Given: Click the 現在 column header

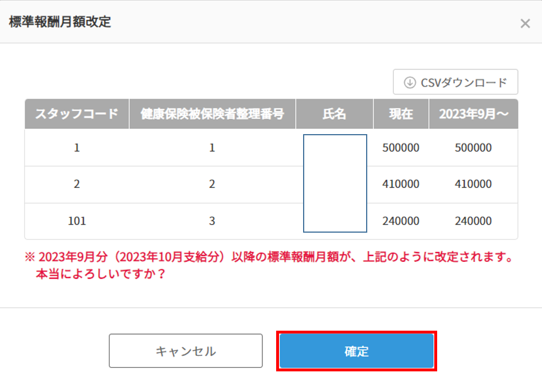Looking at the screenshot, I should click(400, 113).
